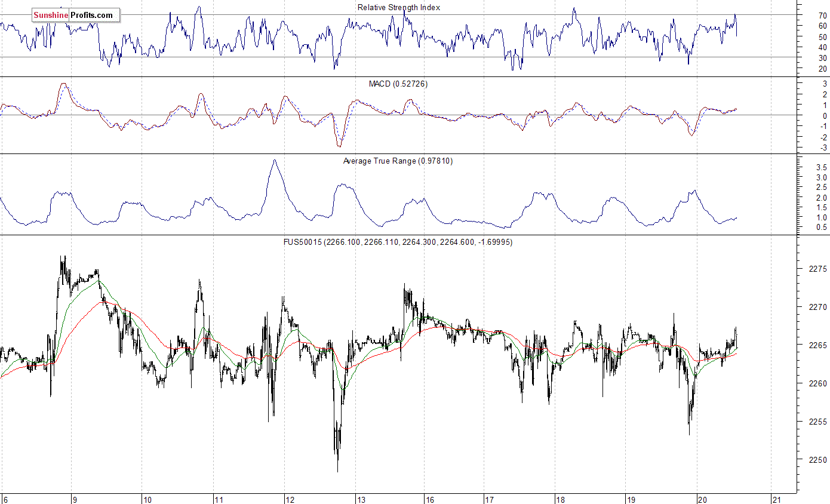Click the 2260 price axis label
830x504 pixels.
point(817,383)
